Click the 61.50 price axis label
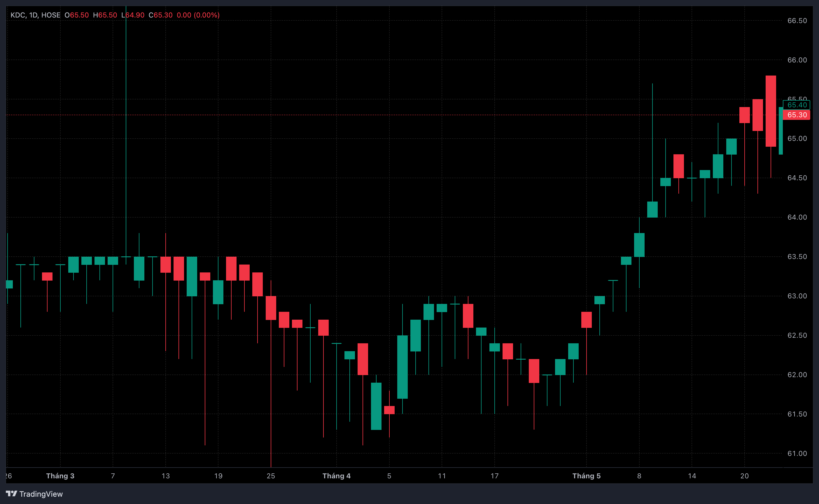 [x=797, y=414]
